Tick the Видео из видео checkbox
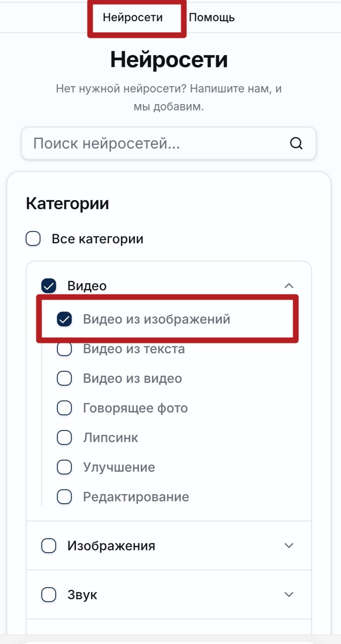341x644 pixels. (x=64, y=378)
